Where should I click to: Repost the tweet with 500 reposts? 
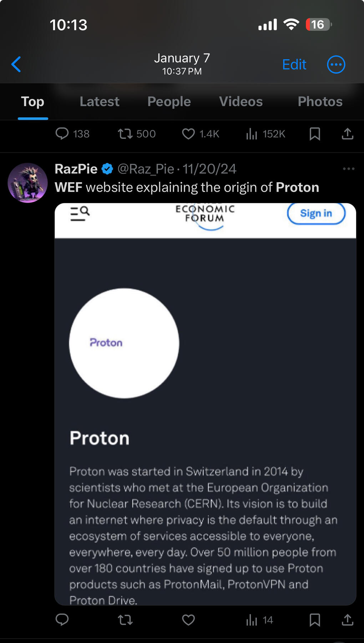125,134
